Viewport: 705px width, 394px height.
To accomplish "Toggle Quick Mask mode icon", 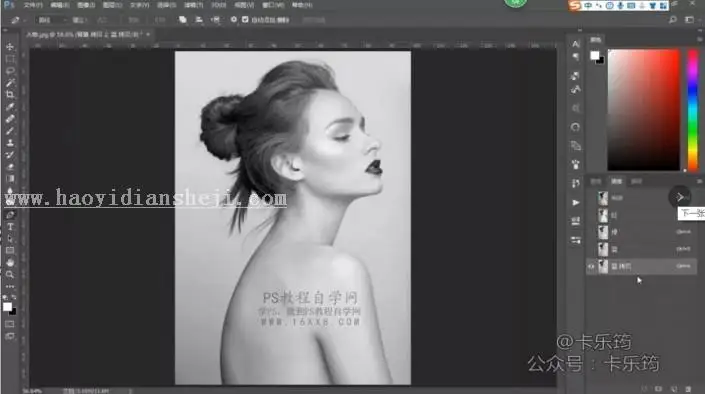I will [x=10, y=324].
